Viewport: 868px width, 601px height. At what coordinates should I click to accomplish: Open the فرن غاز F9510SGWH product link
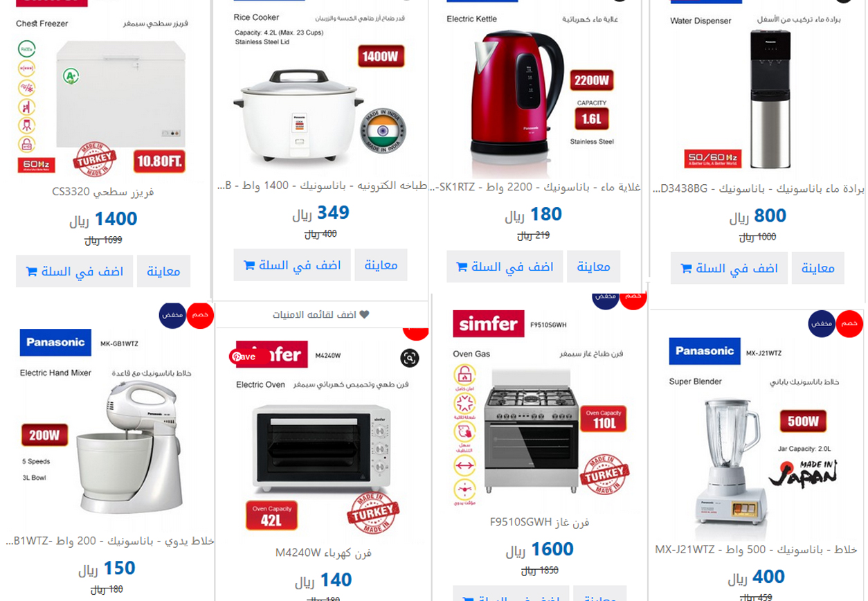point(539,522)
